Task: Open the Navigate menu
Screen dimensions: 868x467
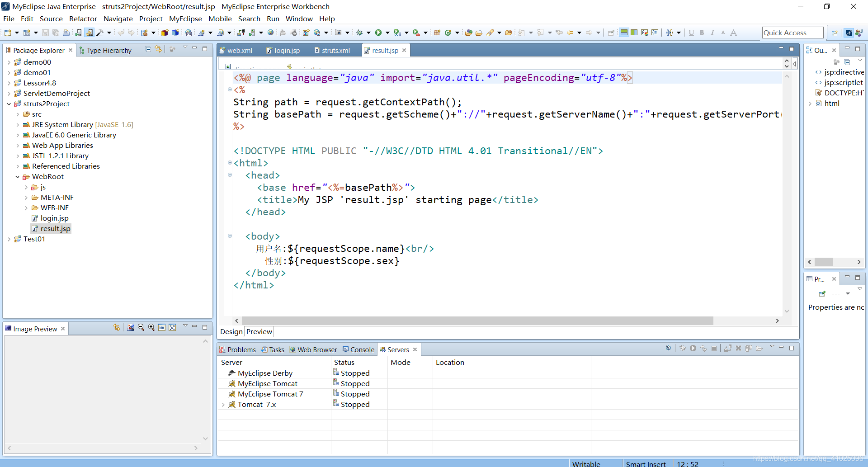Action: pyautogui.click(x=118, y=19)
